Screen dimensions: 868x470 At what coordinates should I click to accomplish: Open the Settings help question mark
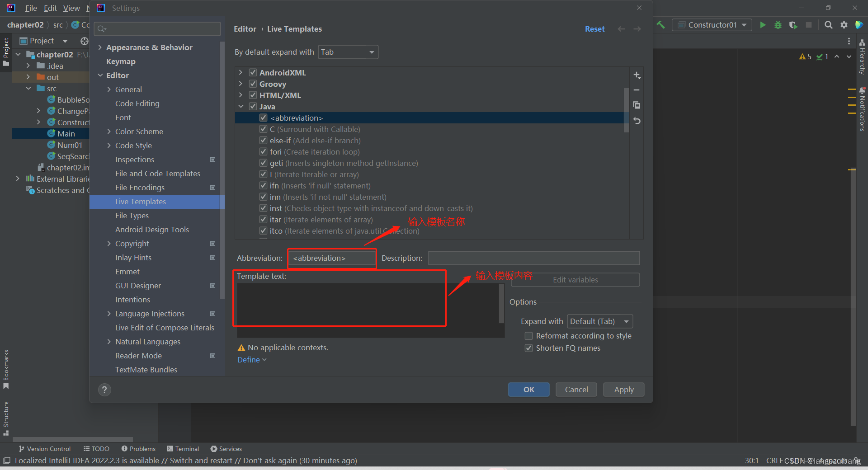(104, 390)
